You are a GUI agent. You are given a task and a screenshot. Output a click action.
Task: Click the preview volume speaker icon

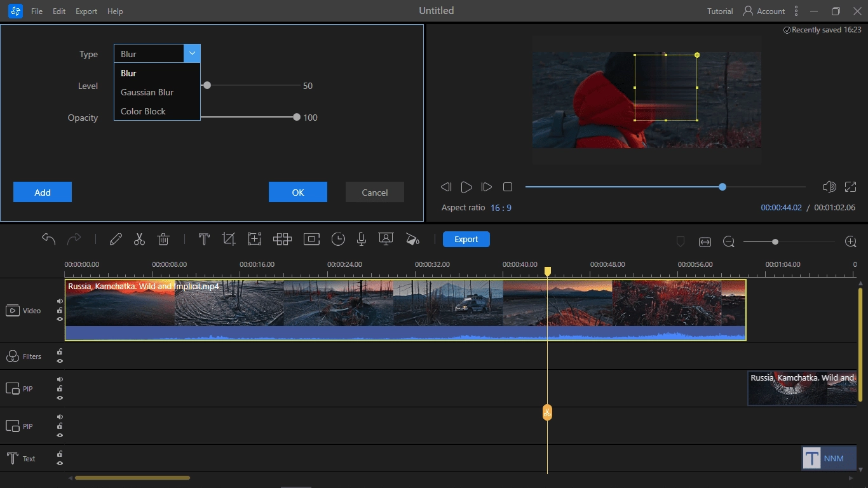coord(829,187)
